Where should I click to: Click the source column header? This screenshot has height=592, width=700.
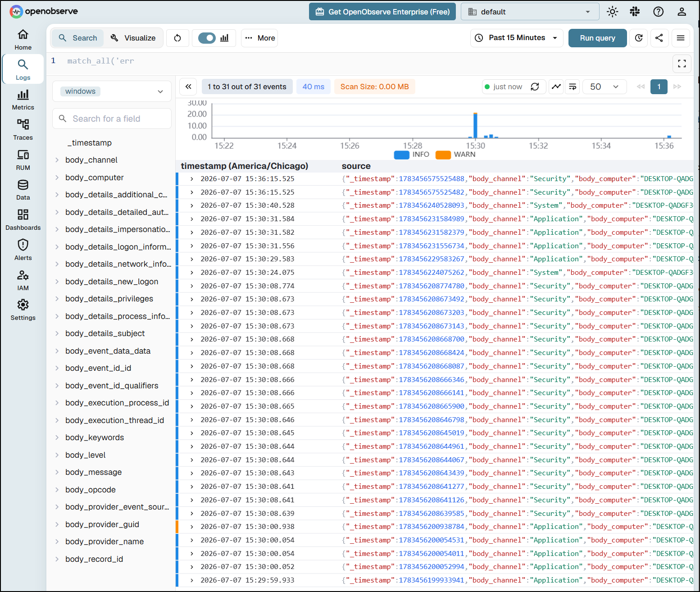tap(356, 166)
